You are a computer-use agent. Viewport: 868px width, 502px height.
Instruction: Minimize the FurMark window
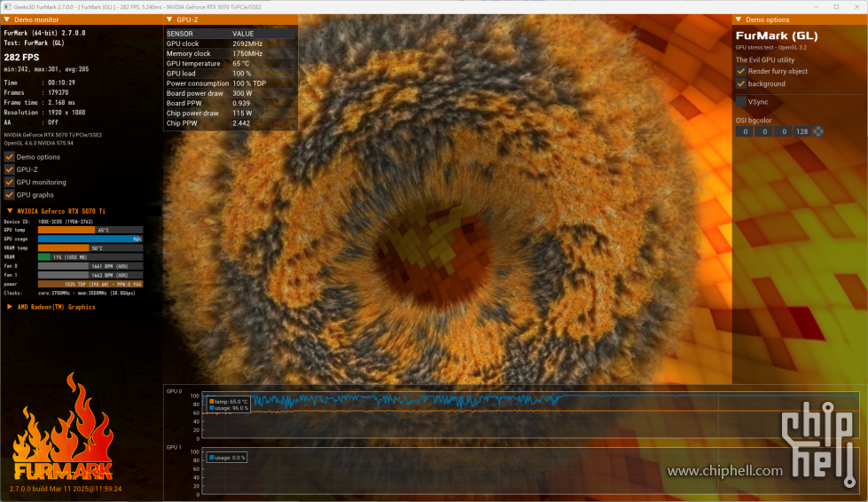(x=816, y=6)
